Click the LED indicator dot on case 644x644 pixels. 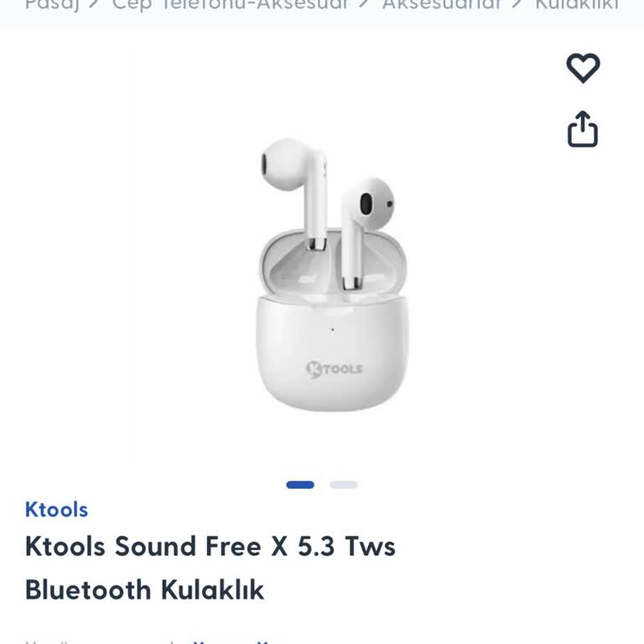point(333,330)
